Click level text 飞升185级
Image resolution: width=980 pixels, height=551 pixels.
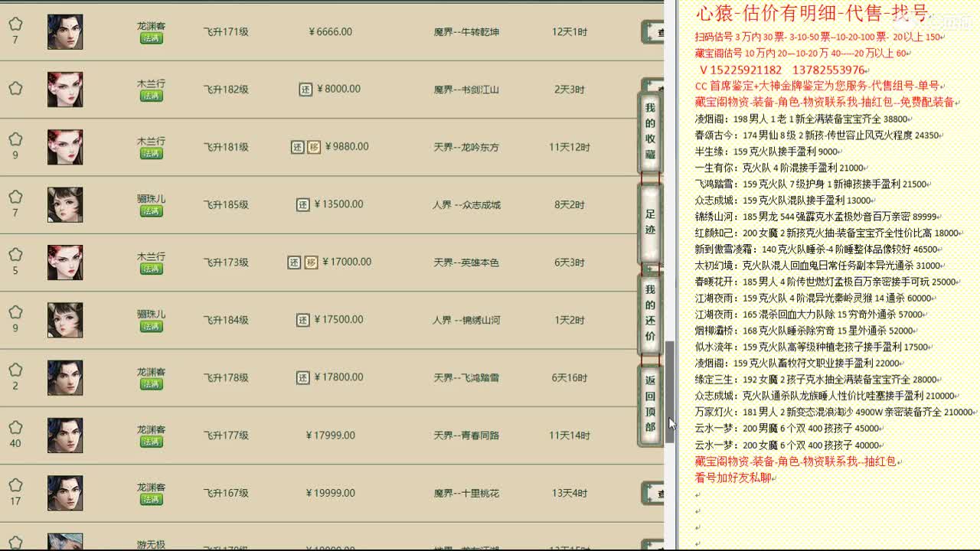tap(226, 205)
